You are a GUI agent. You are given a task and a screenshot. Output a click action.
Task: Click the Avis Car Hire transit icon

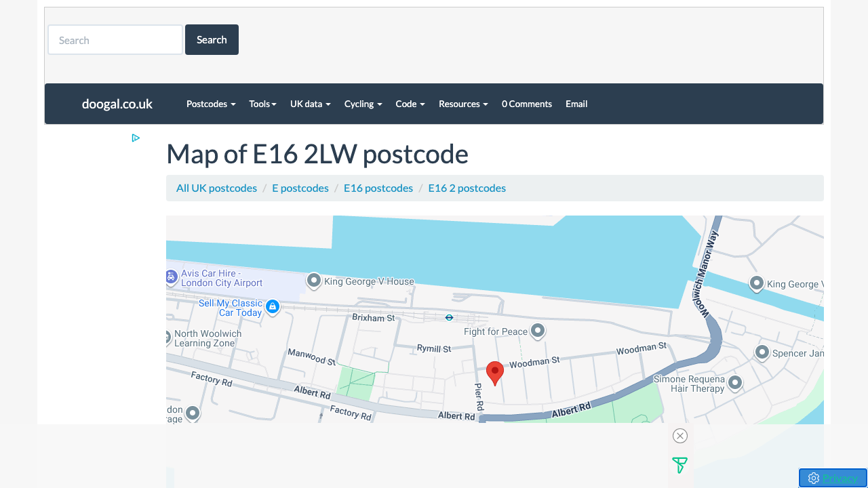tap(171, 277)
